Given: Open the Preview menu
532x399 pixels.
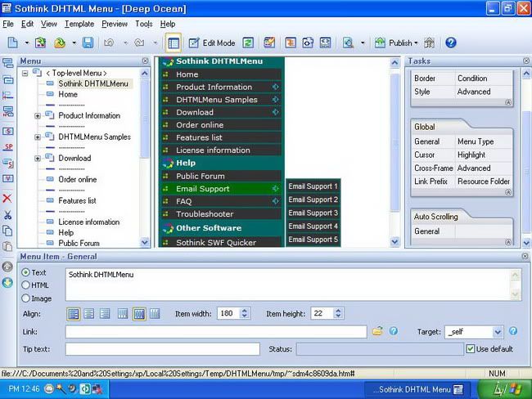Looking at the screenshot, I should point(115,24).
